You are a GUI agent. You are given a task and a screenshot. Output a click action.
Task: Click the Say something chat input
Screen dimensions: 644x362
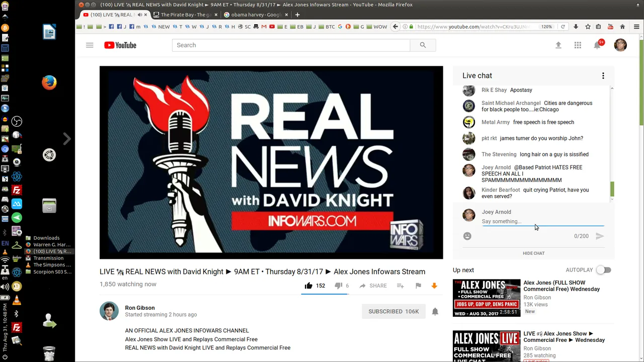click(543, 221)
